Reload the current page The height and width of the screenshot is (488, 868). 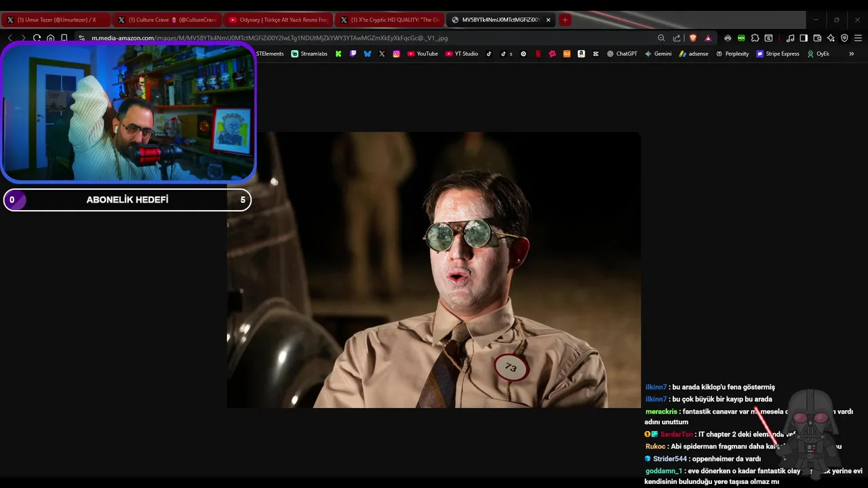37,38
